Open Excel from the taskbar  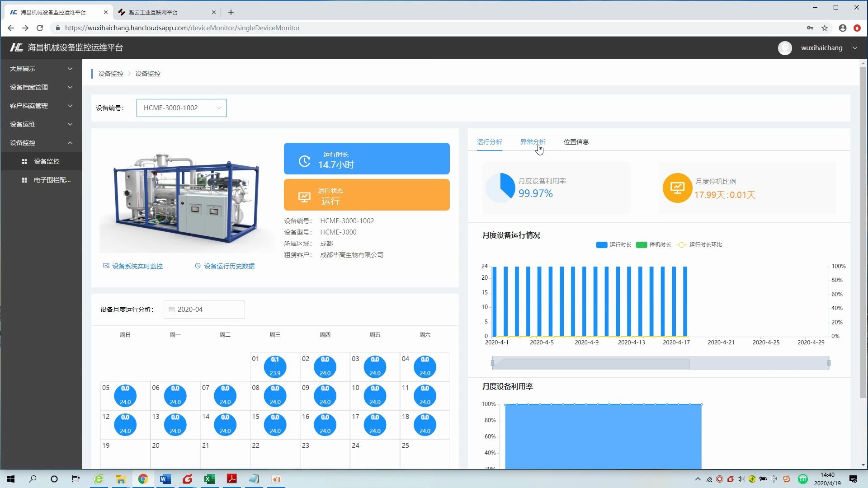click(209, 479)
